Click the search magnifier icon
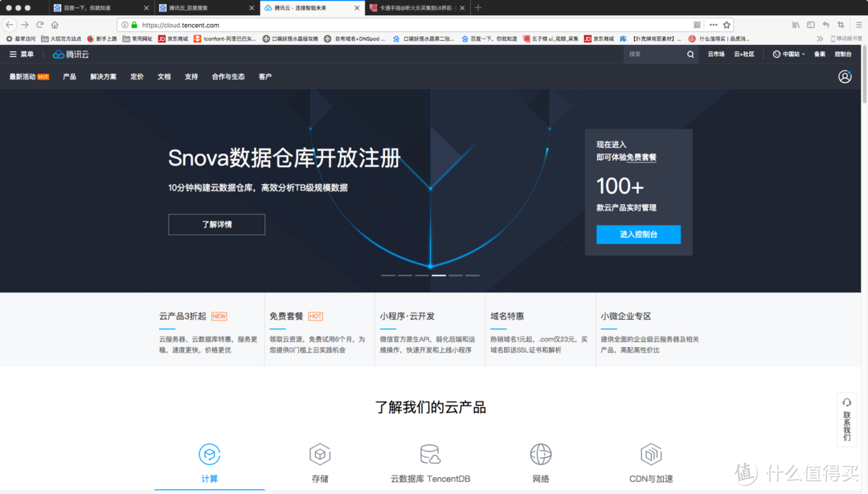 pyautogui.click(x=690, y=54)
